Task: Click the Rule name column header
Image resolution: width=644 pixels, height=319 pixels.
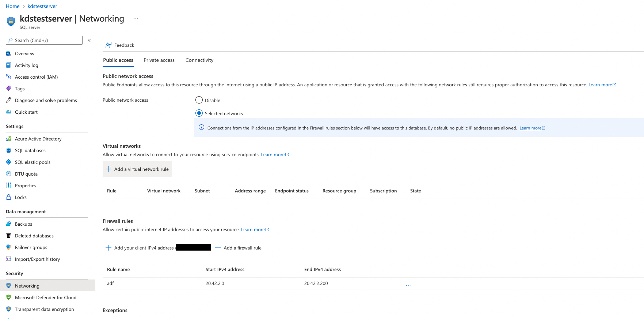Action: 118,270
